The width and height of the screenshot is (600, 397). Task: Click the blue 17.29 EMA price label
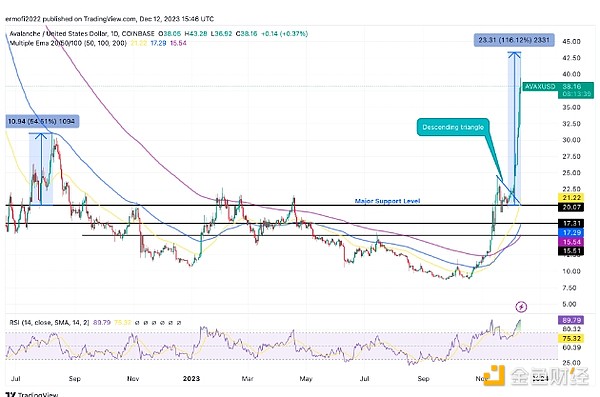tap(572, 232)
